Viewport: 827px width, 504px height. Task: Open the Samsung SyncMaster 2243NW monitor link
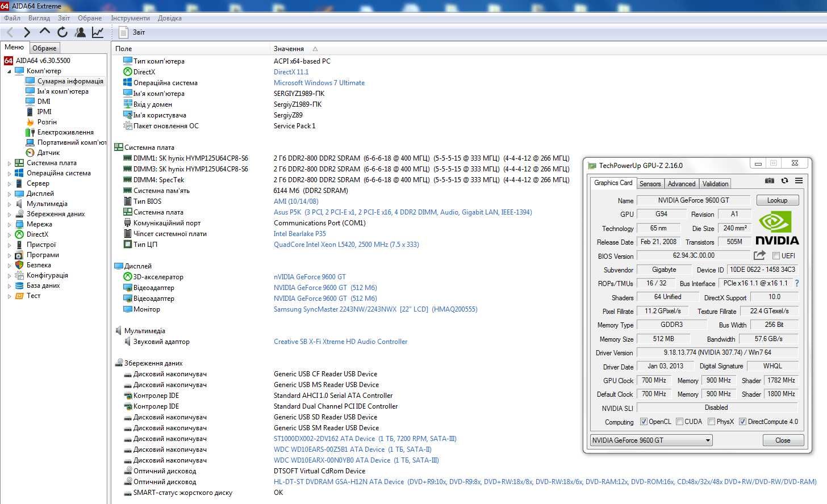(x=375, y=309)
